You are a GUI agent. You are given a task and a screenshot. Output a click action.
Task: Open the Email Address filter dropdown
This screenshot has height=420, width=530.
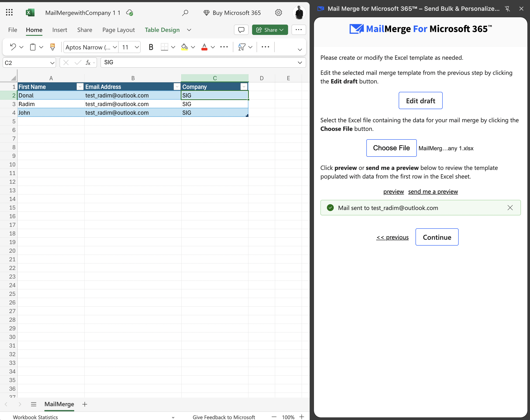click(177, 86)
